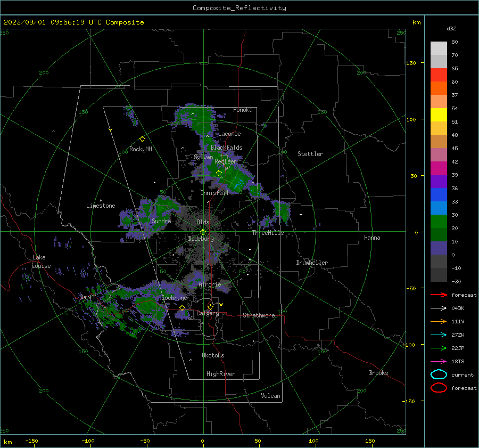Click the Brooks label
This screenshot has width=479, height=448.
[378, 373]
